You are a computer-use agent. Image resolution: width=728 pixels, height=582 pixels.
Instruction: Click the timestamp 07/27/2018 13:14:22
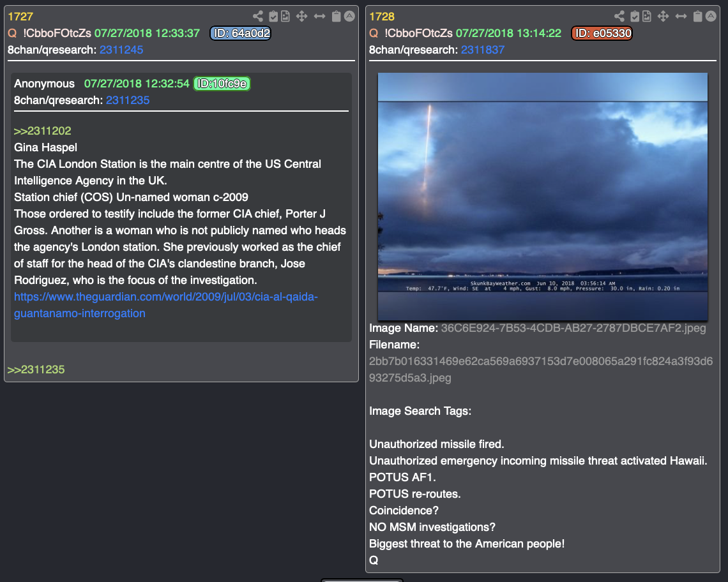tap(508, 33)
